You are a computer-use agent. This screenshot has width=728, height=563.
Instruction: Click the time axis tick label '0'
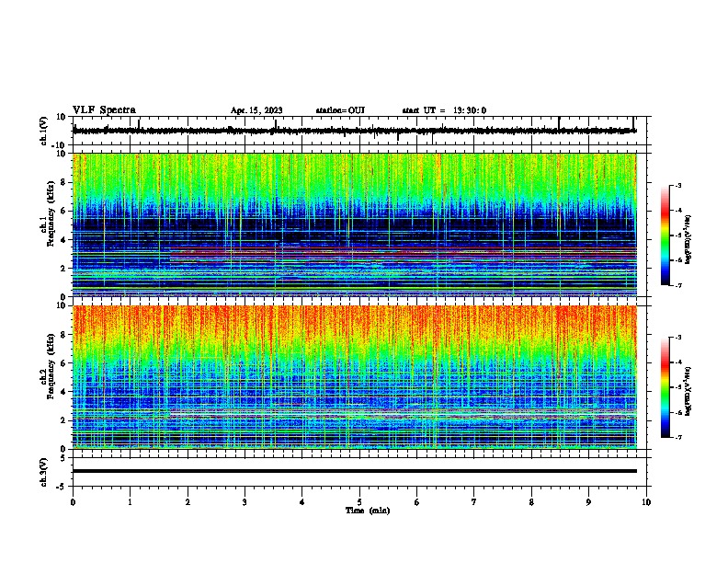point(73,502)
